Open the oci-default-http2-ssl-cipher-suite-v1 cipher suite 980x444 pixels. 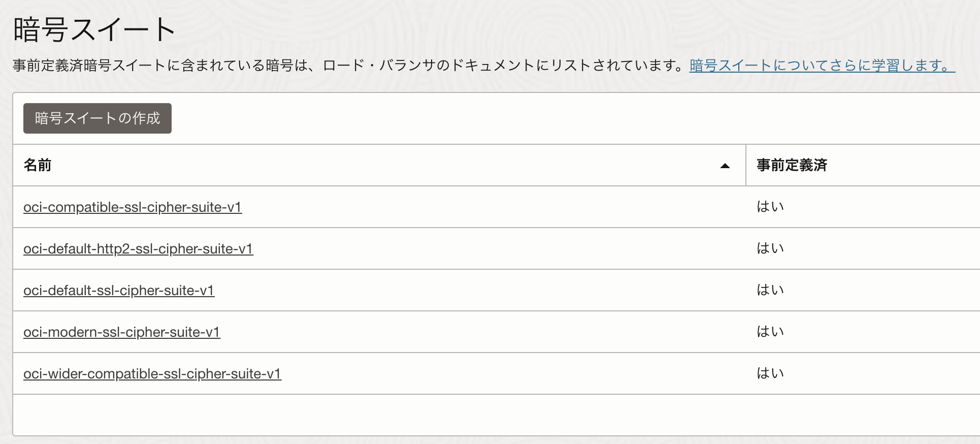(138, 249)
